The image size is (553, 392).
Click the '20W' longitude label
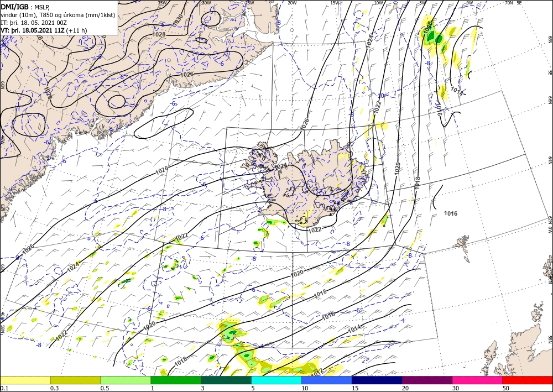[x=292, y=3]
